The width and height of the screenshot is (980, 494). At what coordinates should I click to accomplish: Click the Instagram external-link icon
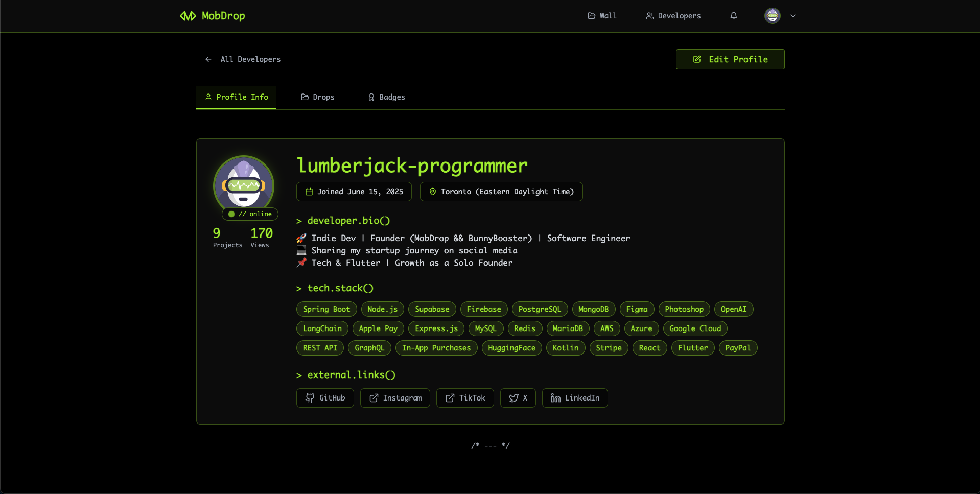[374, 398]
